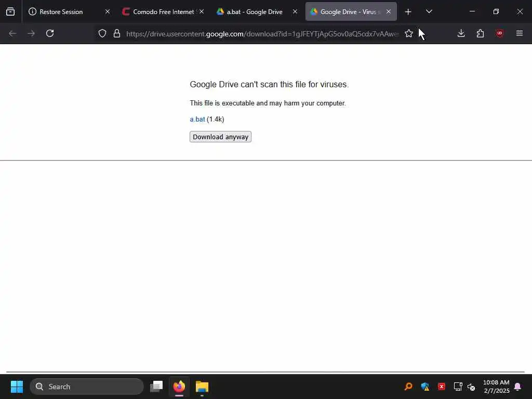
Task: Close the a.bat - Google Drive tab
Action: tap(295, 12)
